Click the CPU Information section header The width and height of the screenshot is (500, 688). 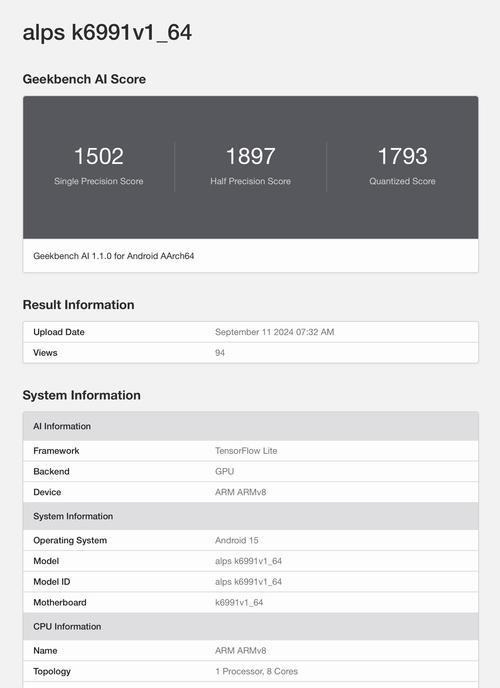250,627
